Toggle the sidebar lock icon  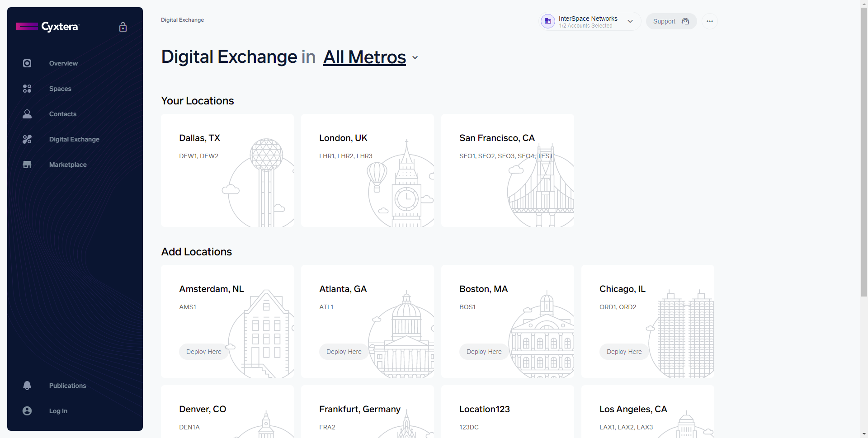coord(123,27)
